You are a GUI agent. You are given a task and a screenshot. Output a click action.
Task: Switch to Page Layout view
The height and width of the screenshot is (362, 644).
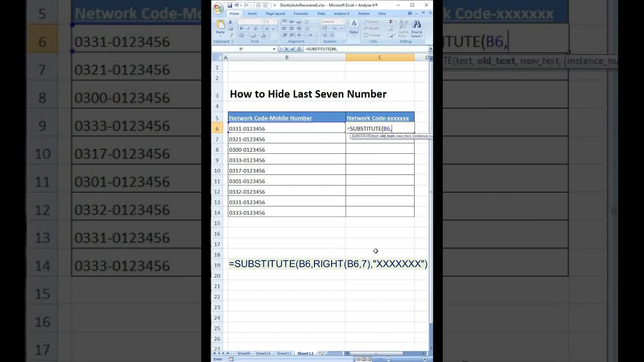point(364,359)
